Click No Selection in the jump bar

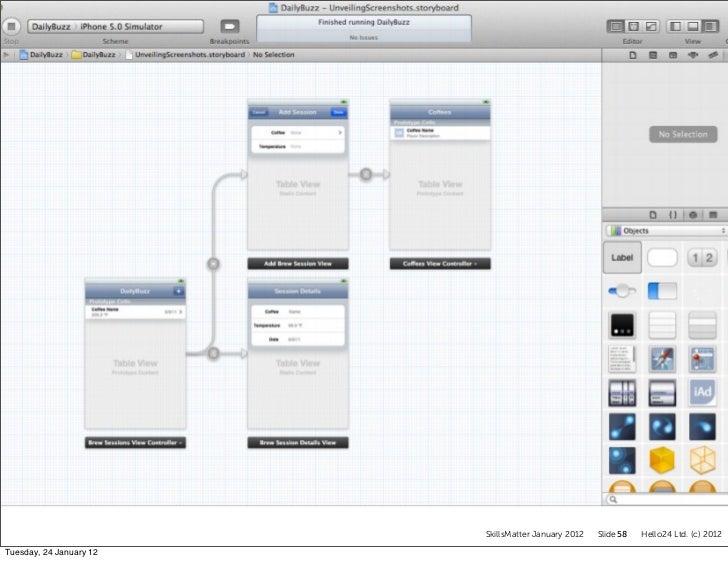[x=273, y=55]
